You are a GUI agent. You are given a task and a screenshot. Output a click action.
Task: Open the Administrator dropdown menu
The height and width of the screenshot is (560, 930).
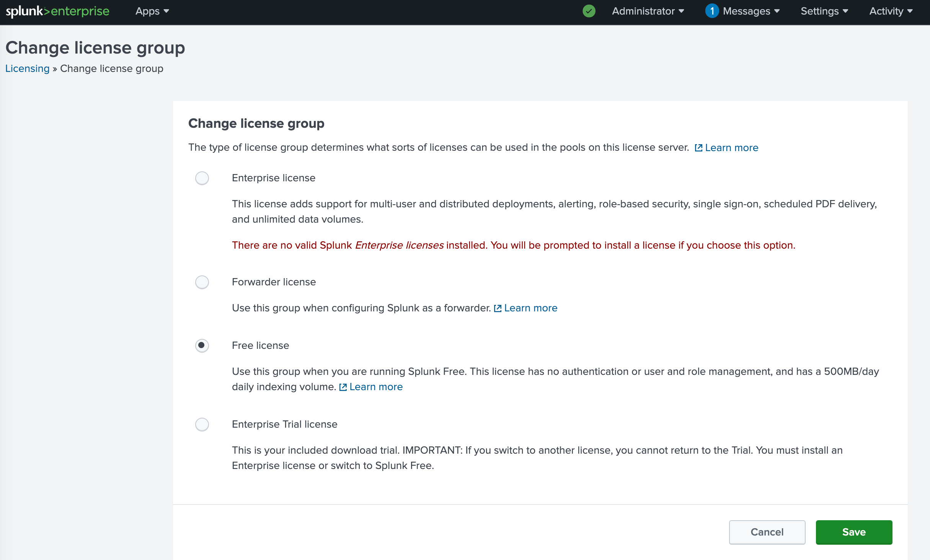648,11
